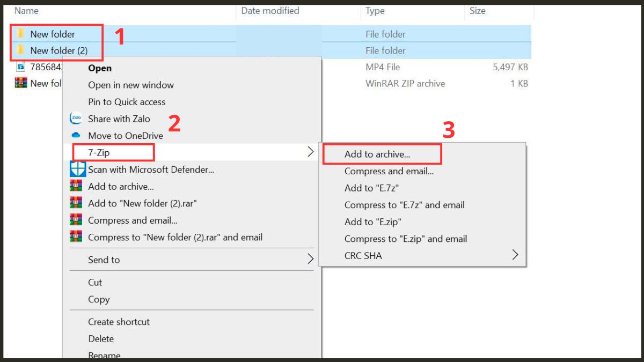
Task: Select Compress to "New folder (2).rar" and email
Action: coord(175,237)
